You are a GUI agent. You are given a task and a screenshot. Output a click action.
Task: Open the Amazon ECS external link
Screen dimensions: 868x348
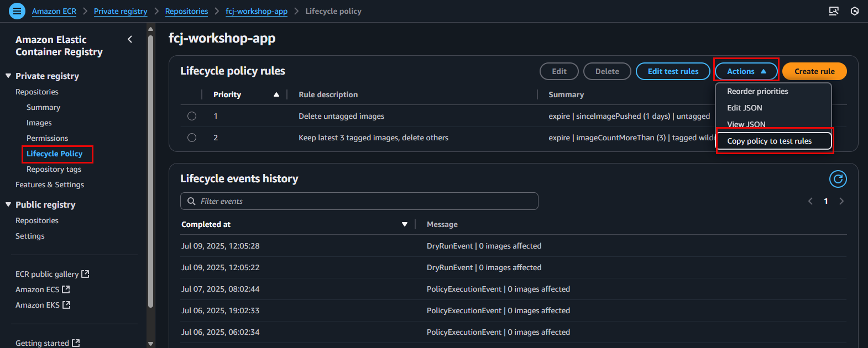(43, 289)
